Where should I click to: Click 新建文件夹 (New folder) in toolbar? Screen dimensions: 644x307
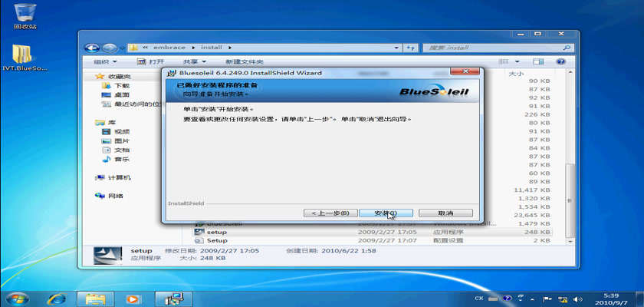click(x=244, y=61)
